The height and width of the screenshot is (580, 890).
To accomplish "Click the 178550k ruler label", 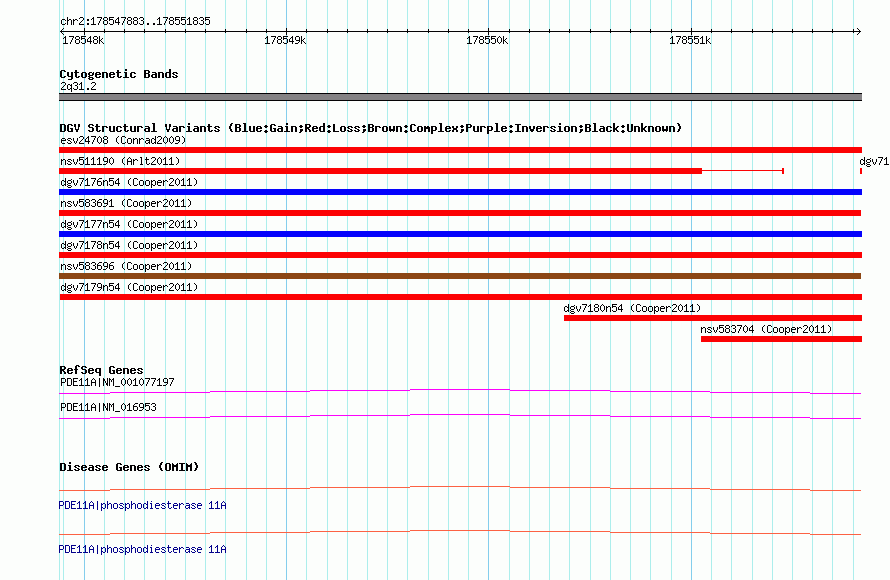I will [x=487, y=40].
